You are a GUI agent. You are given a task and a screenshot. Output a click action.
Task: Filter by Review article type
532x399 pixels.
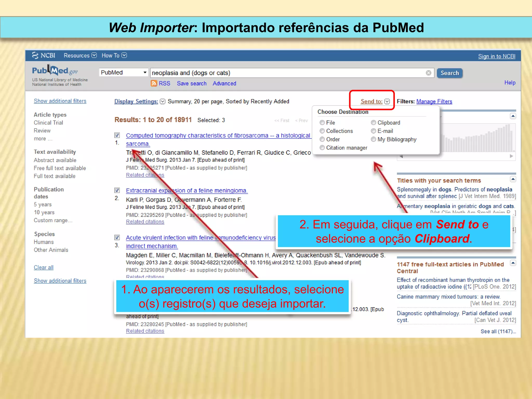42,131
